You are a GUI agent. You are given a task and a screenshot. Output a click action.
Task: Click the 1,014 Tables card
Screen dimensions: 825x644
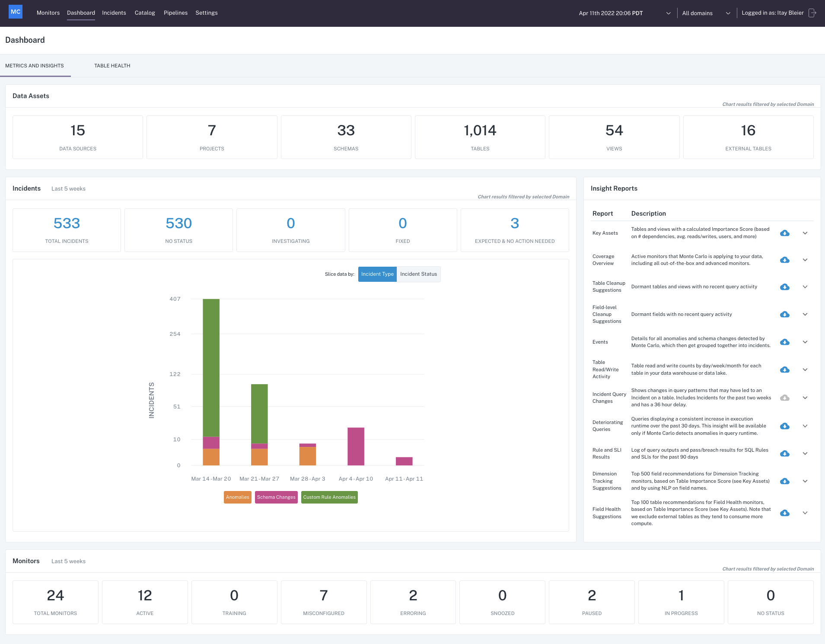coord(480,137)
